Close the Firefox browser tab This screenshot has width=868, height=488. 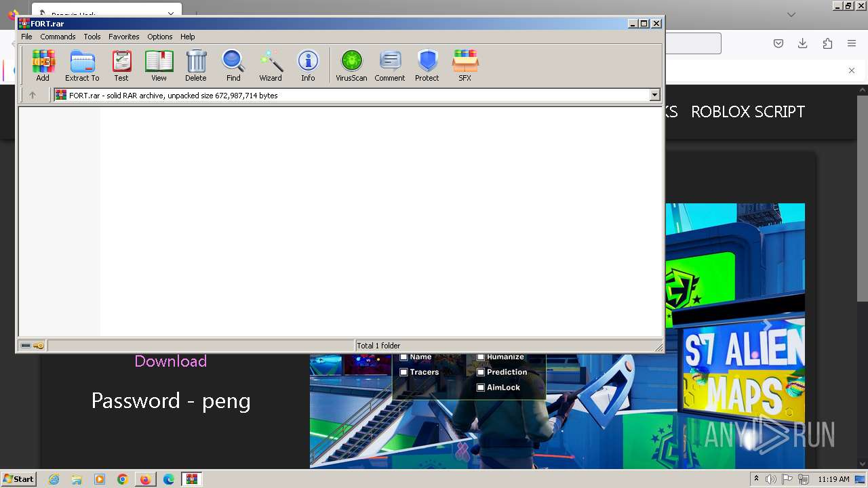171,14
